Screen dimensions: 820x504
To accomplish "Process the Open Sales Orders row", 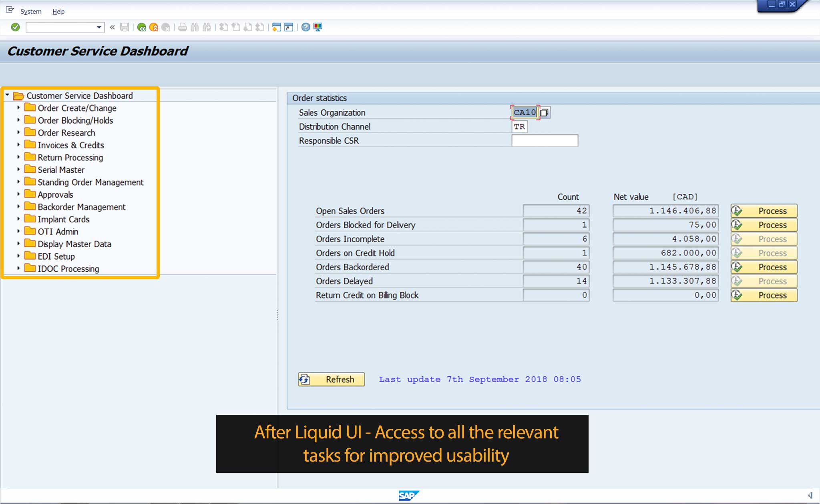I will pos(764,211).
